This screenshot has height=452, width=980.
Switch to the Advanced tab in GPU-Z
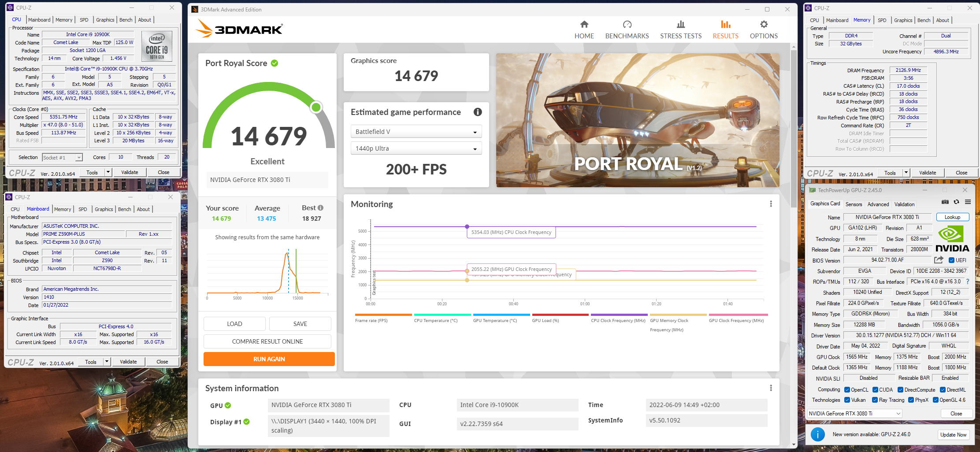point(878,204)
